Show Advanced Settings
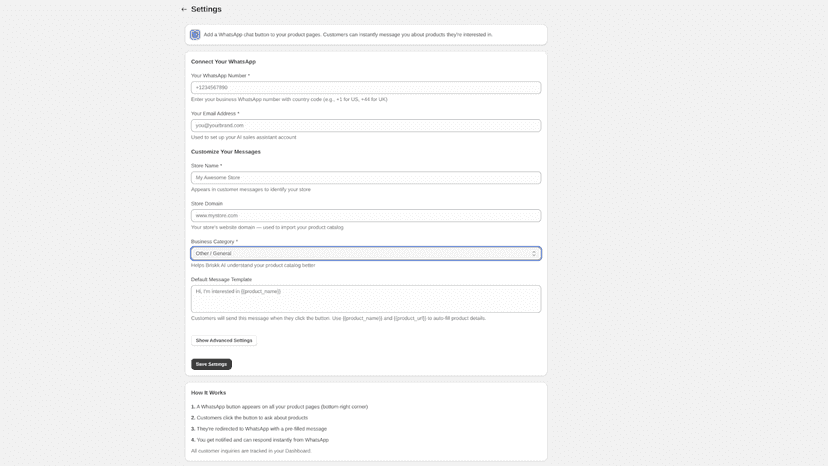 click(224, 341)
